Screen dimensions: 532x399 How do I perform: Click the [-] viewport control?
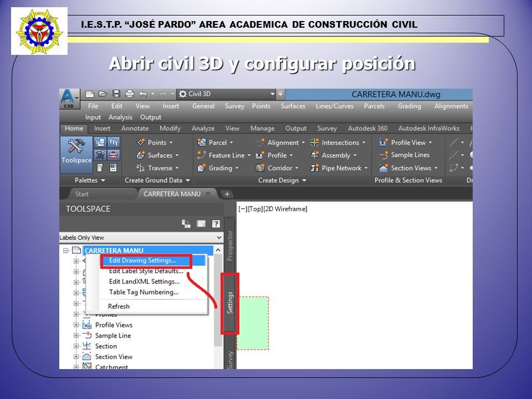243,209
